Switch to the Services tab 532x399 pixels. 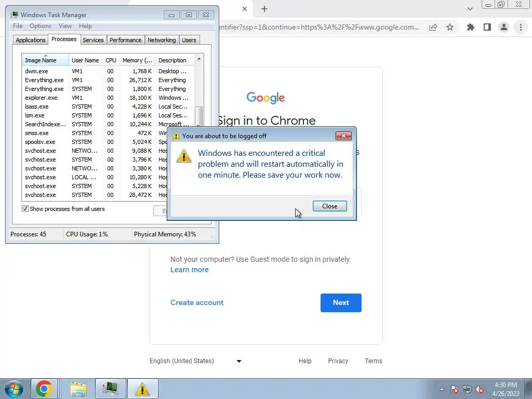tap(94, 39)
